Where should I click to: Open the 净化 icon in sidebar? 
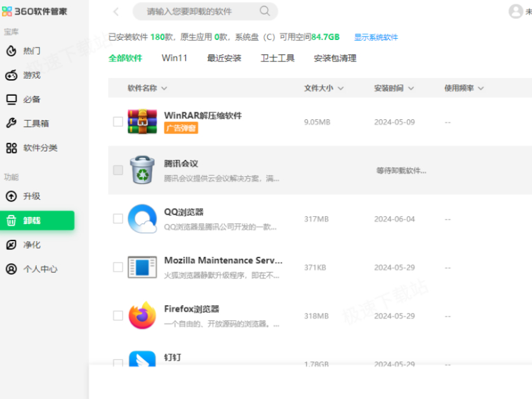[x=11, y=245]
